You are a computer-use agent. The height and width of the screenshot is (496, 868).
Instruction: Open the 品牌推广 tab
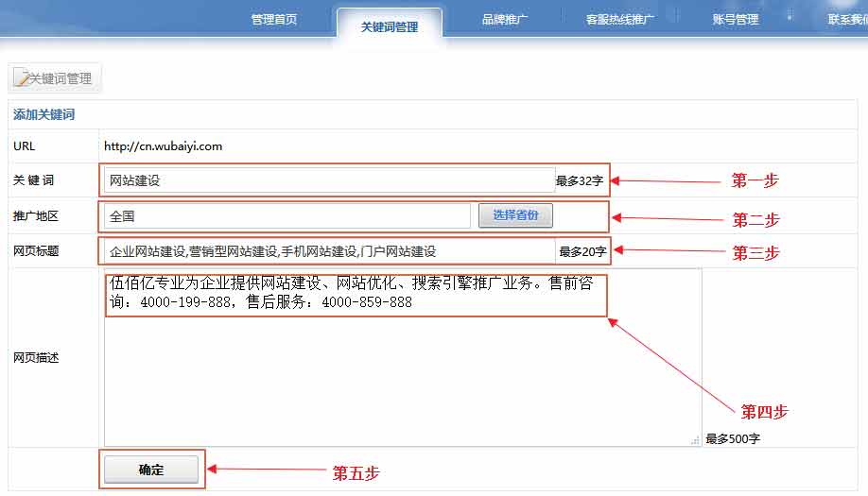point(504,20)
